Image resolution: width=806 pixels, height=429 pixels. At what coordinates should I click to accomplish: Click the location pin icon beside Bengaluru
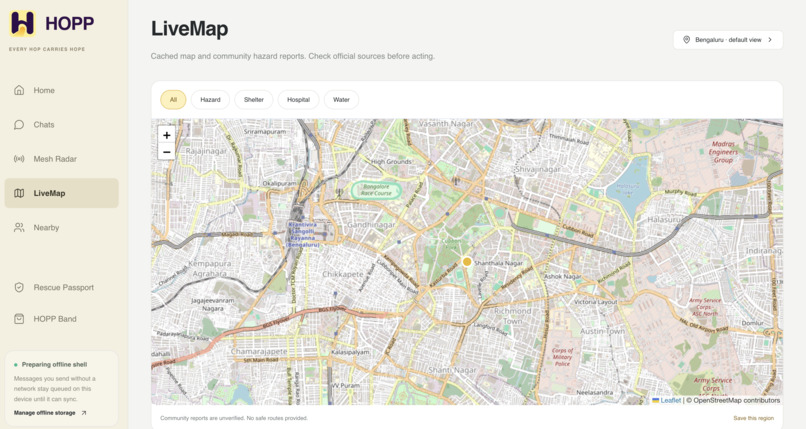686,40
